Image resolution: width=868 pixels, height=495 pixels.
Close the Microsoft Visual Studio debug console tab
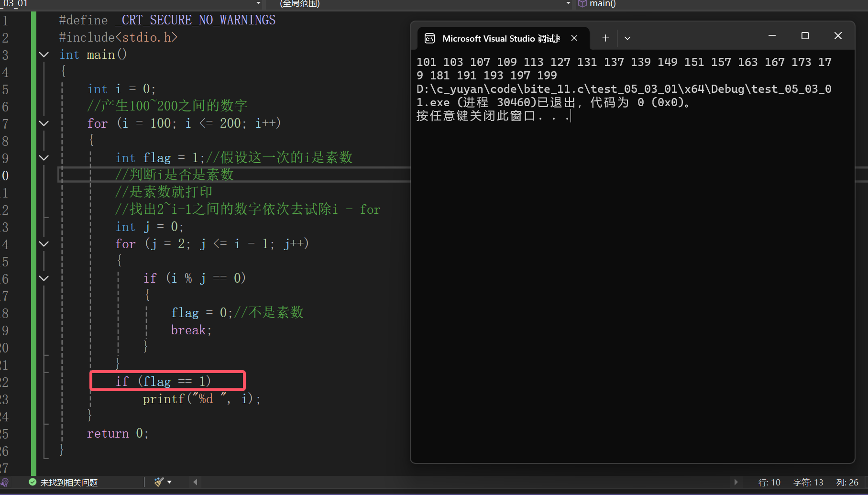click(x=574, y=38)
